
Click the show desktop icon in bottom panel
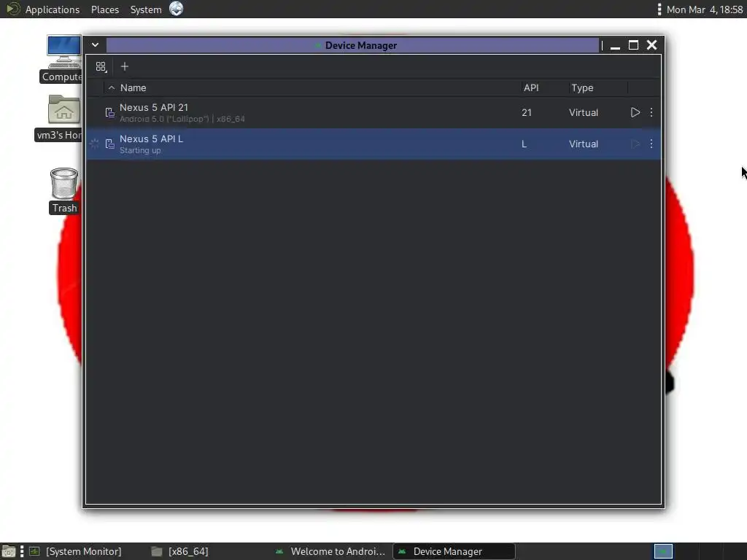[x=9, y=551]
